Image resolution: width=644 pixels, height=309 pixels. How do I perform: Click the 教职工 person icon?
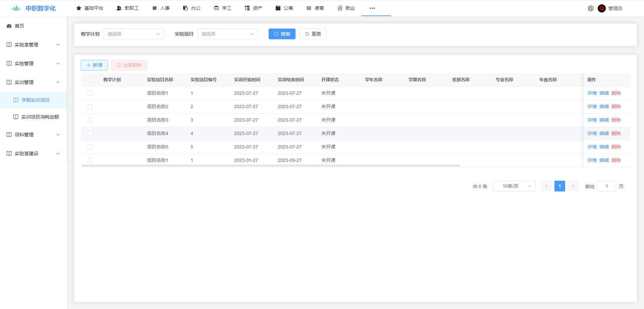coord(119,8)
